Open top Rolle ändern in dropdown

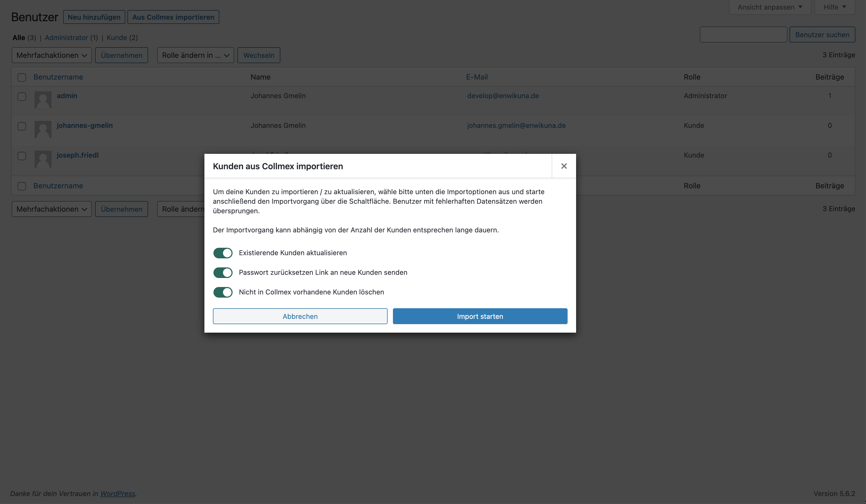pos(196,55)
